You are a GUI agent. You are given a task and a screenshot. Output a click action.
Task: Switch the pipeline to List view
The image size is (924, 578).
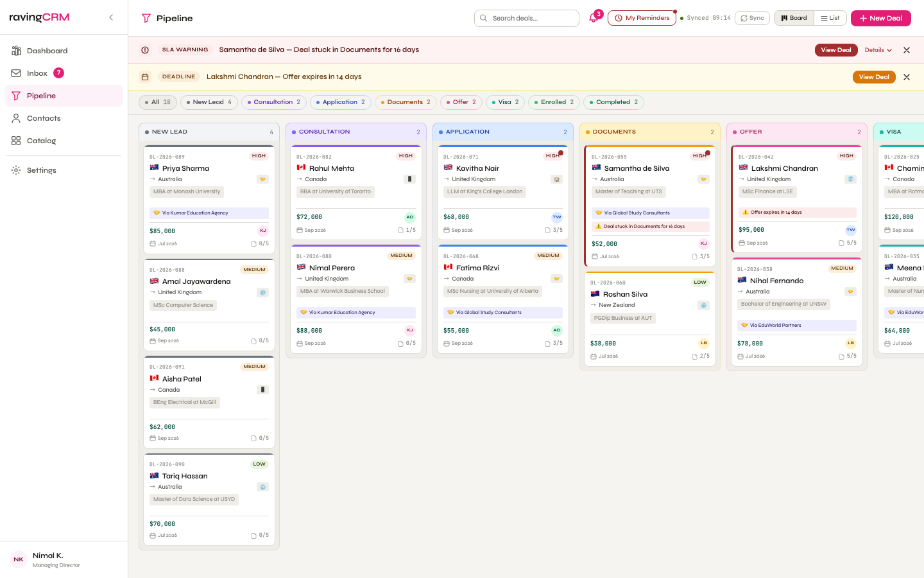click(830, 18)
